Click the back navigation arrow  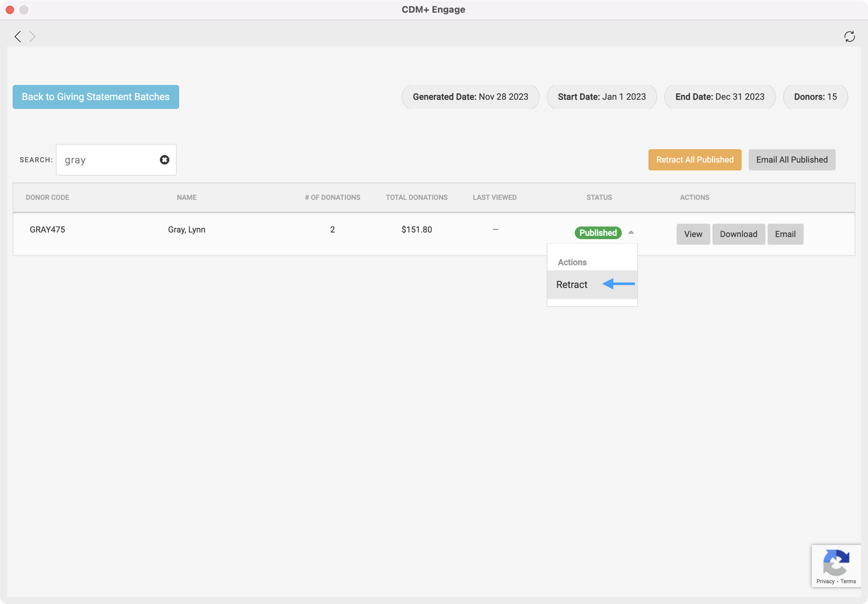(17, 36)
